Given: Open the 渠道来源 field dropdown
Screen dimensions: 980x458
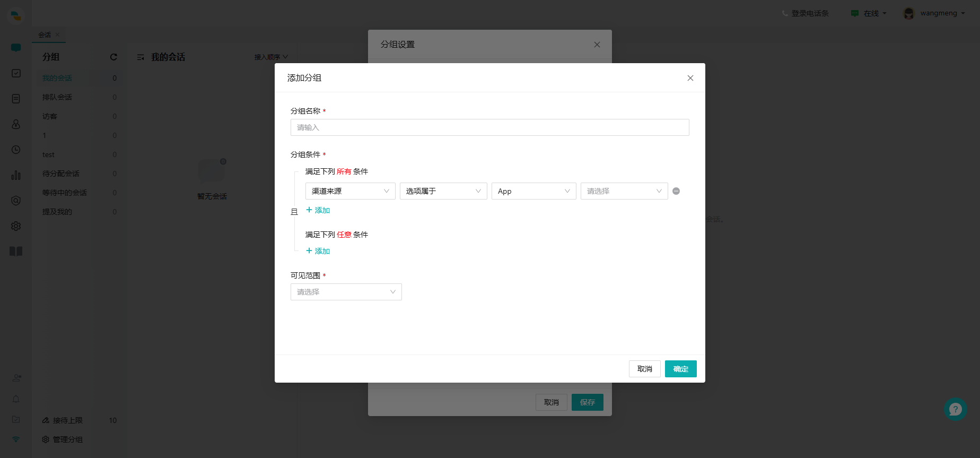Looking at the screenshot, I should 351,191.
